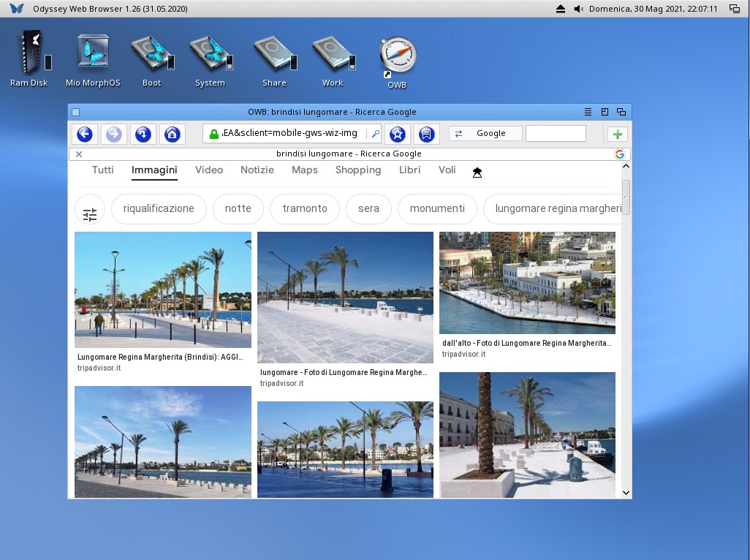Image resolution: width=750 pixels, height=560 pixels.
Task: Click the add new tab plus button
Action: (x=618, y=134)
